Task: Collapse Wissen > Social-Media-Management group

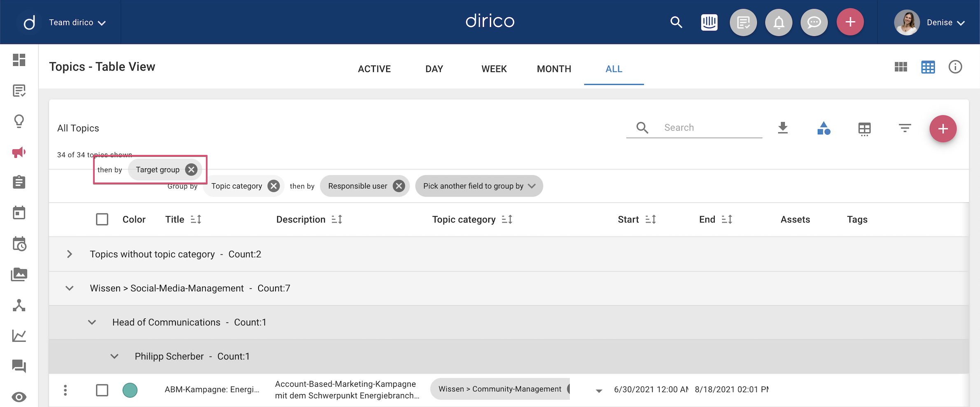Action: (70, 288)
